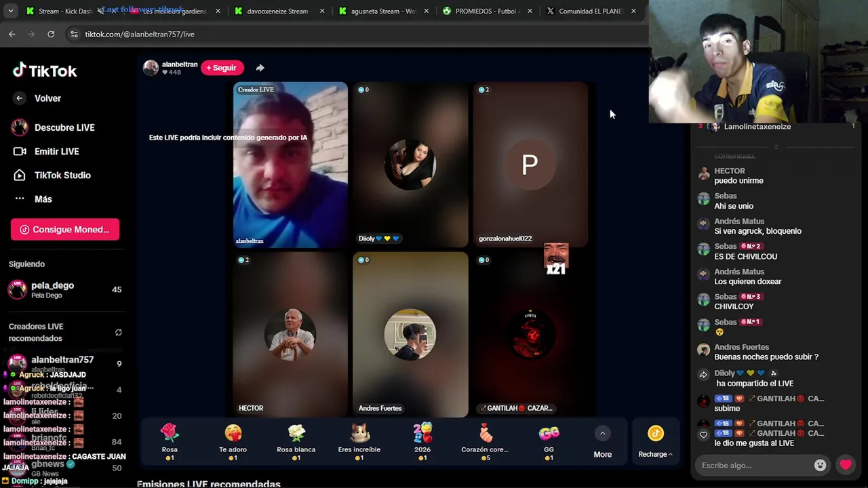Open Recharge coins menu

pos(655,441)
